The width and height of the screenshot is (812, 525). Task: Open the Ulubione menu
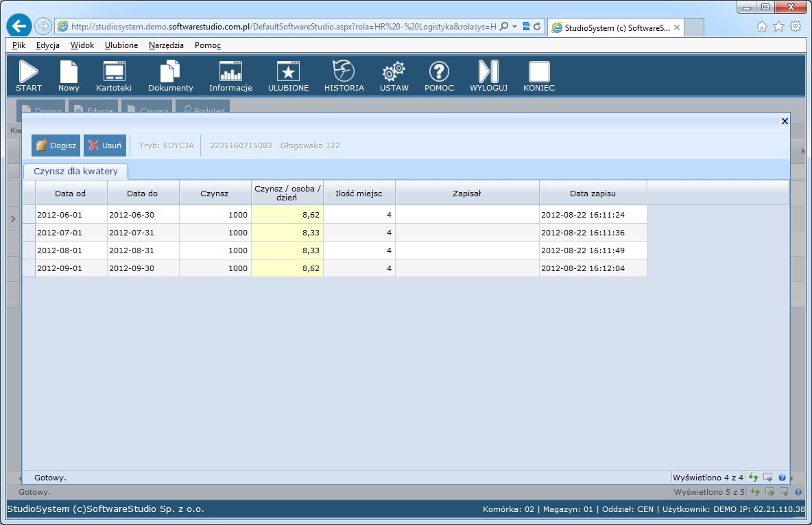(x=121, y=45)
